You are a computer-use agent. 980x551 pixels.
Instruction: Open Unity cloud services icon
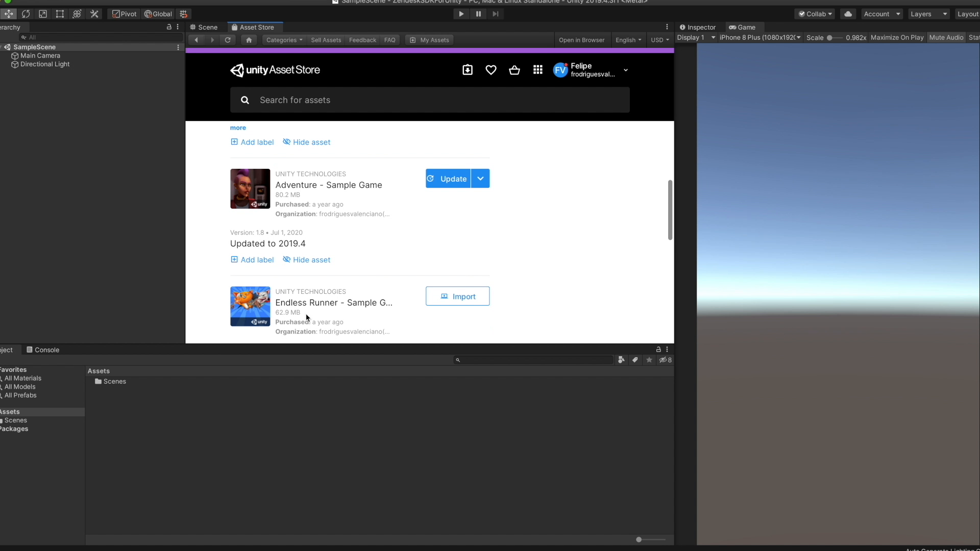click(x=848, y=14)
